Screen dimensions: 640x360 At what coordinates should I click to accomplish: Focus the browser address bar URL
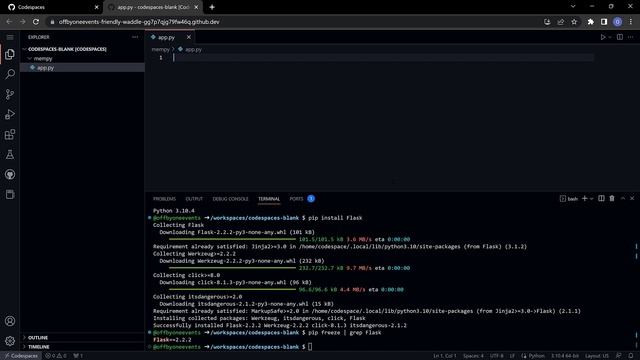(x=139, y=22)
